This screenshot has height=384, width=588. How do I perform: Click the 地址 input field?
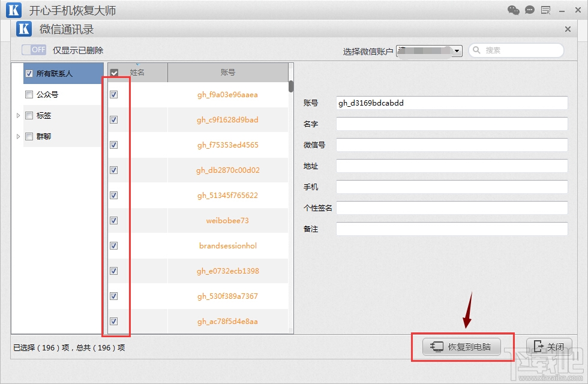point(452,166)
